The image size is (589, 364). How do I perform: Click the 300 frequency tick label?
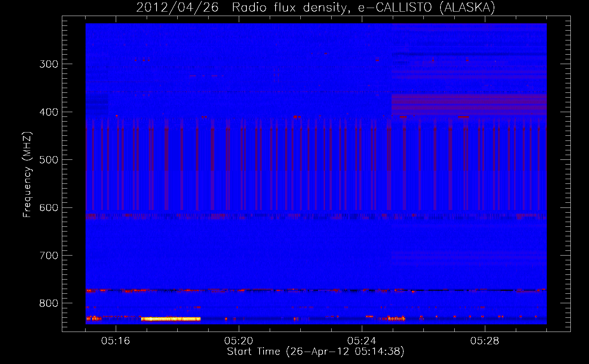click(x=49, y=64)
